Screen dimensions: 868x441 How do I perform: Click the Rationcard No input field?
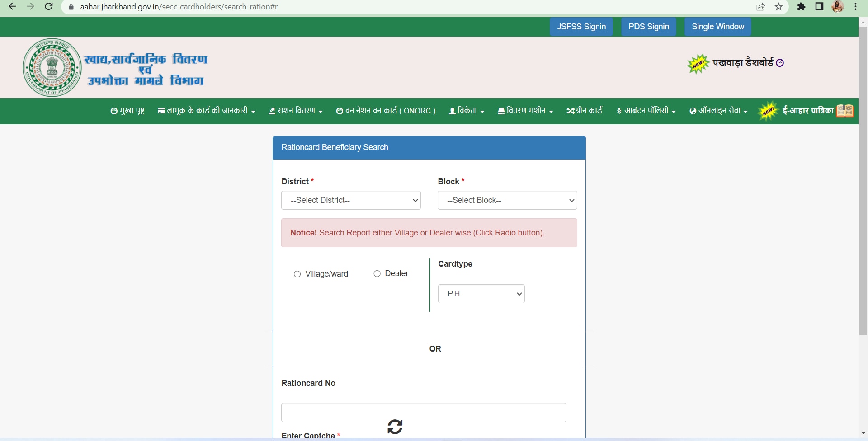click(424, 413)
